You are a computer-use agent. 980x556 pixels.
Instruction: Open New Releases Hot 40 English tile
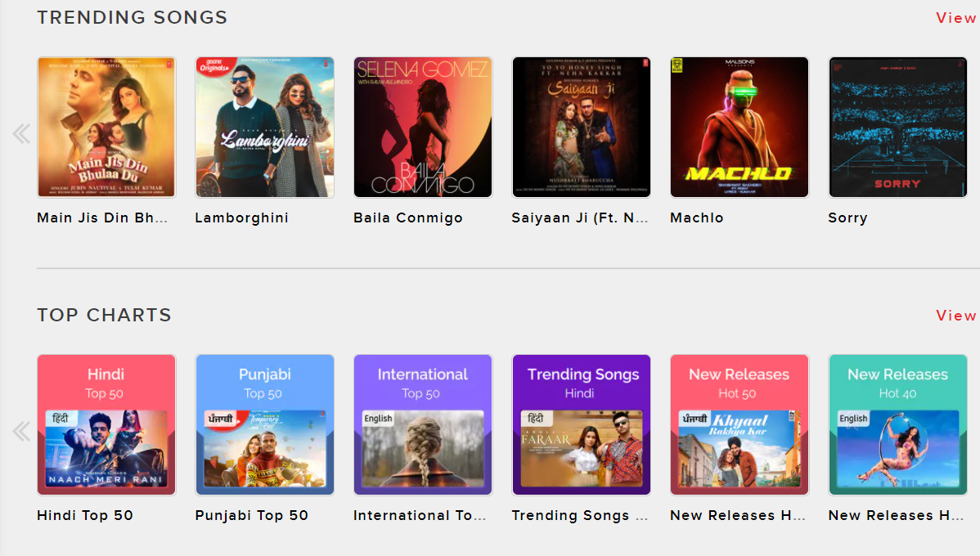[897, 425]
